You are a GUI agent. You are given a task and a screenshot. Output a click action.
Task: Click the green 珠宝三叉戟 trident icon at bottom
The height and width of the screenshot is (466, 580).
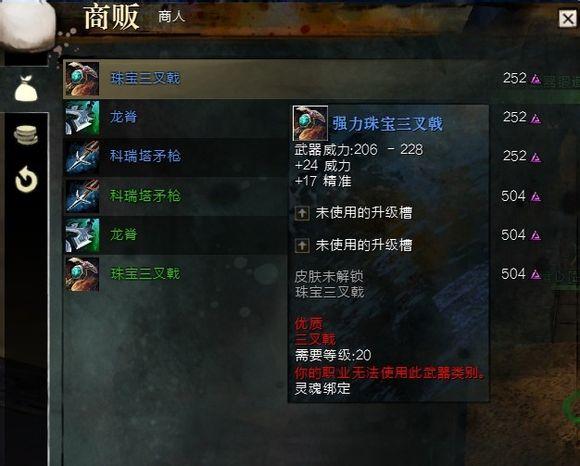(82, 274)
